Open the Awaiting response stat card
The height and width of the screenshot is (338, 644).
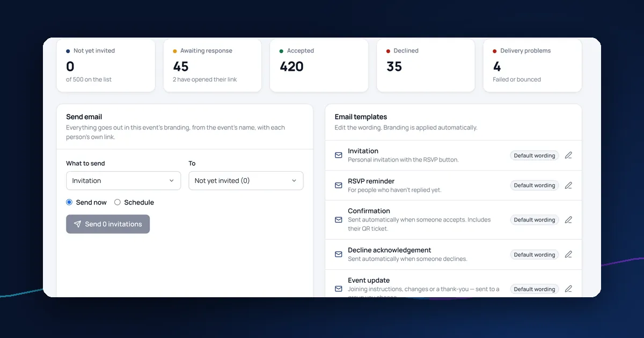pos(213,65)
